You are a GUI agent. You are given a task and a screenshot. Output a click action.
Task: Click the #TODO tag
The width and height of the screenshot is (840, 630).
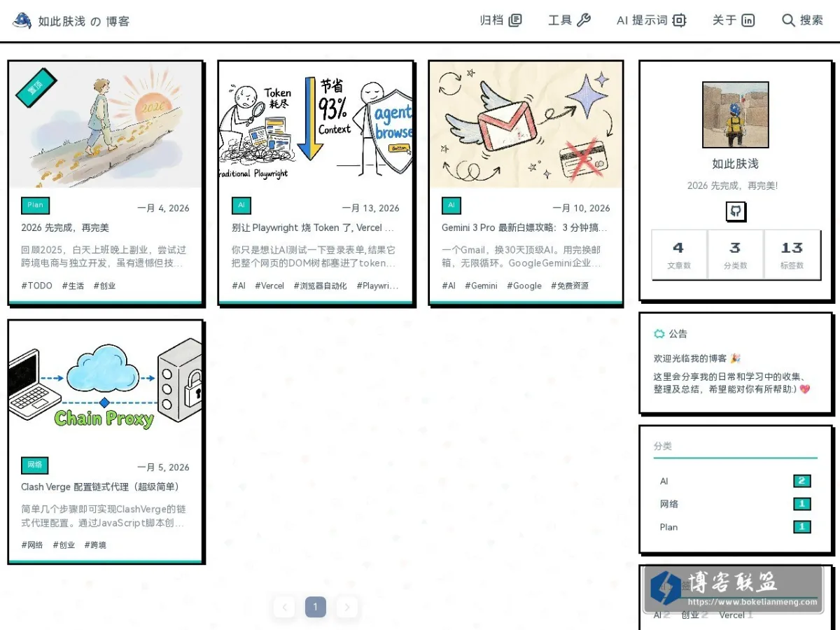pos(37,286)
